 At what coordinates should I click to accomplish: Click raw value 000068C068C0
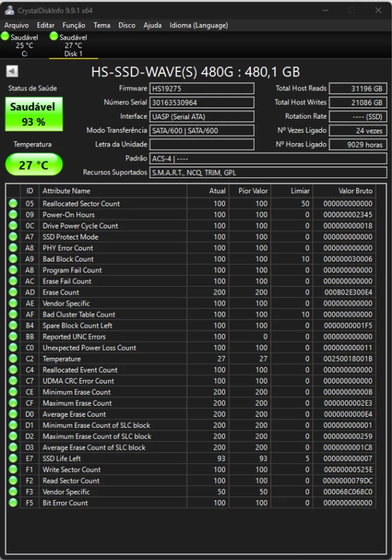pos(348,492)
